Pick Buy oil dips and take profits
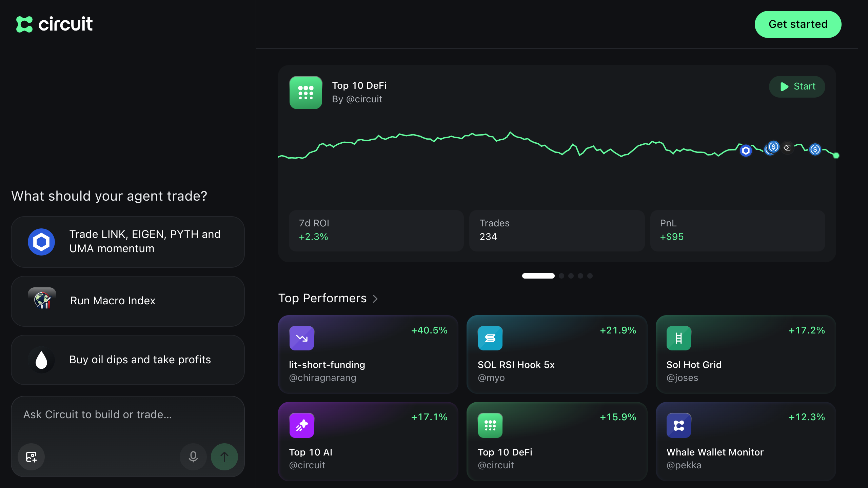Viewport: 868px width, 488px height. [128, 360]
